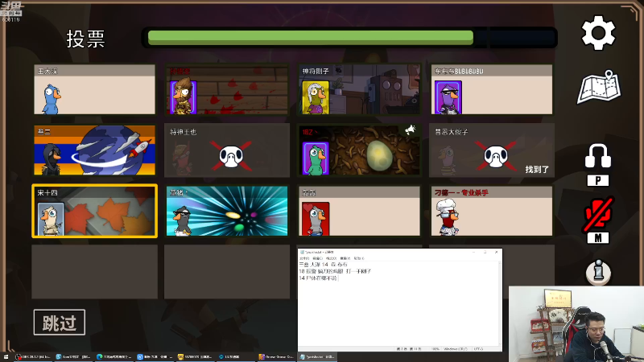This screenshot has width=644, height=362.
Task: Vote for sunglasses duck with starburst banner
Action: [x=227, y=211]
